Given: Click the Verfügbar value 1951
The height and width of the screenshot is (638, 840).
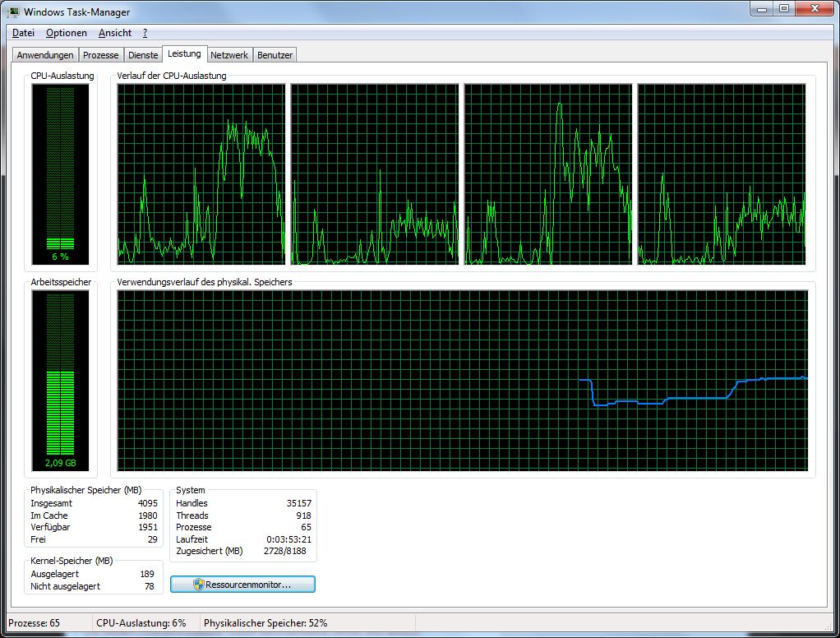Looking at the screenshot, I should 148,527.
